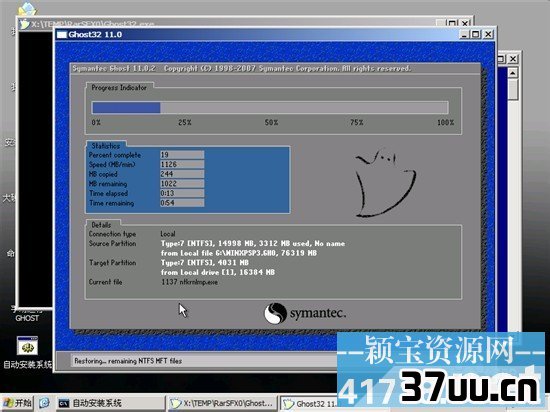Viewport: 550px width, 412px height.
Task: Click the 25% progress marker
Action: tap(185, 122)
